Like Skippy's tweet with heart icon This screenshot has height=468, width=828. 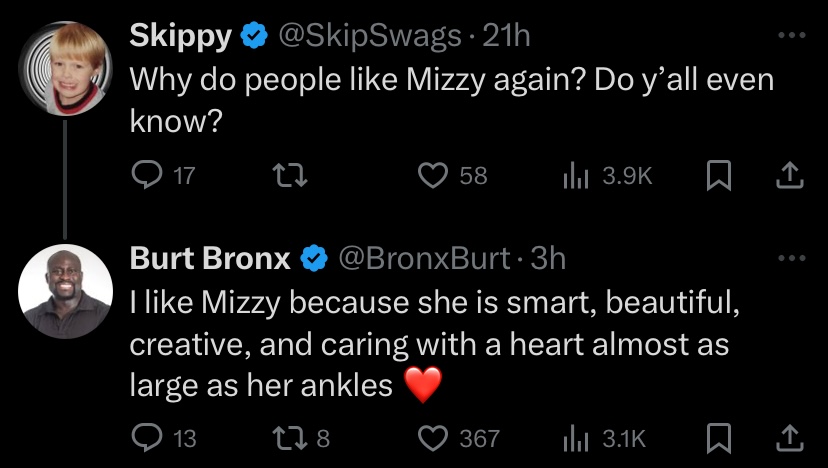[432, 176]
